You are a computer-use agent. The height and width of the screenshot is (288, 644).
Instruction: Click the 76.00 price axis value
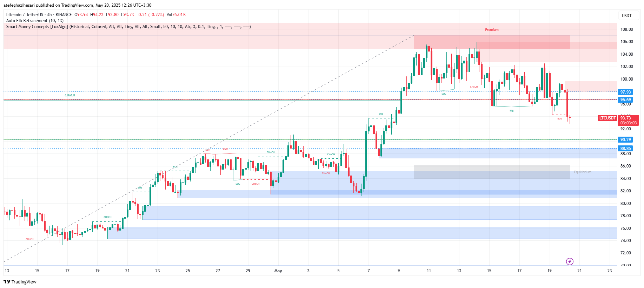(625, 228)
